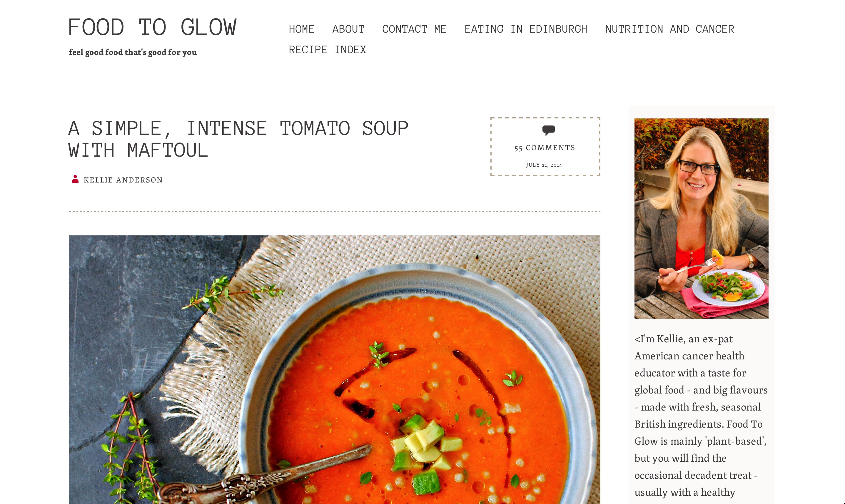Click the Food To Glow site title

pos(152,28)
